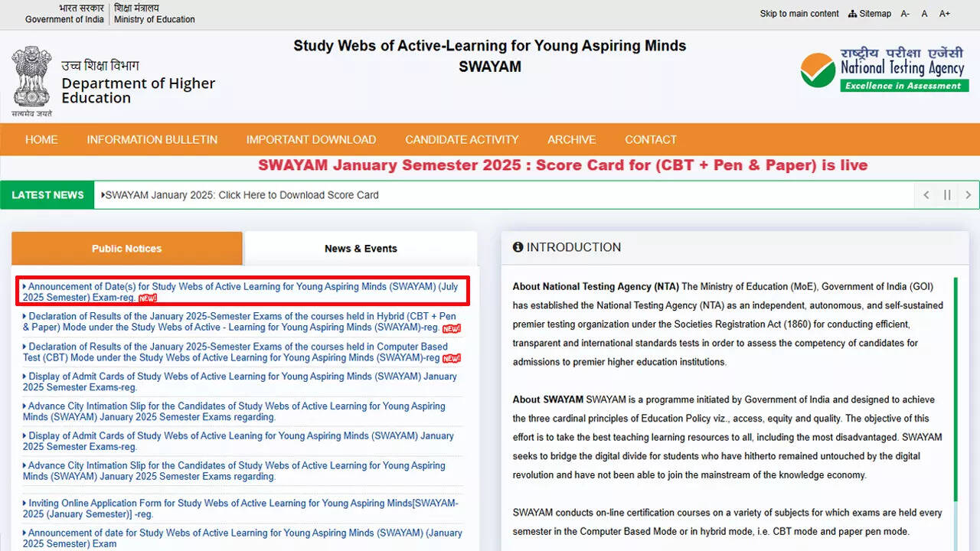Pause the latest news ticker
The height and width of the screenshot is (551, 980).
[x=947, y=195]
